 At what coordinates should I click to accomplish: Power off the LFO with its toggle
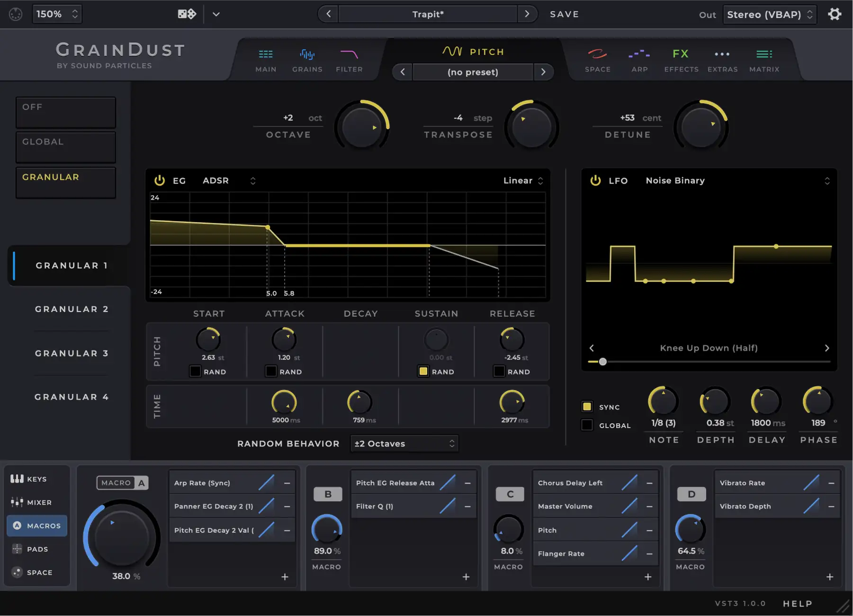point(595,180)
